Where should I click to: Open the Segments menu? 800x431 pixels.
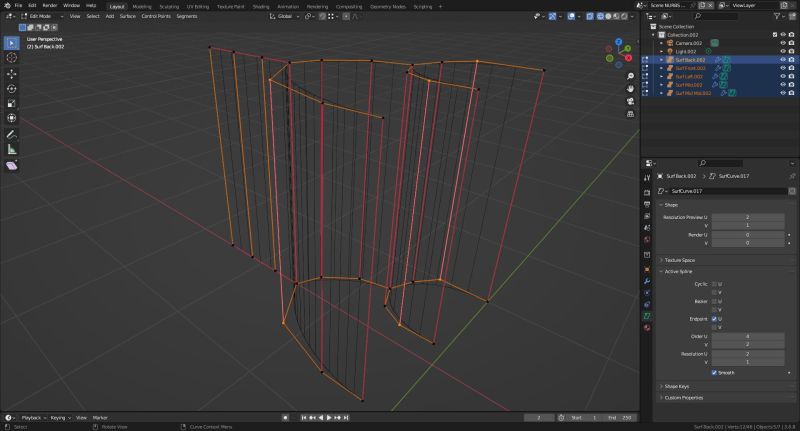pos(187,16)
